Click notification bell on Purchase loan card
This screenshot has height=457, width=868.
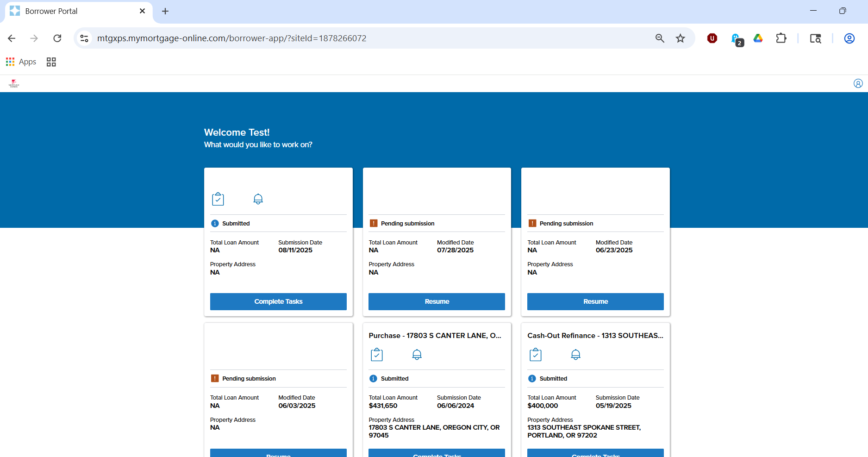pos(417,355)
